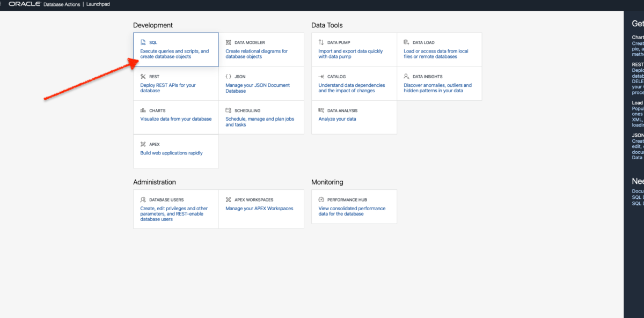Select Launchpad in the top navigation bar
Image resolution: width=644 pixels, height=318 pixels.
pos(99,4)
